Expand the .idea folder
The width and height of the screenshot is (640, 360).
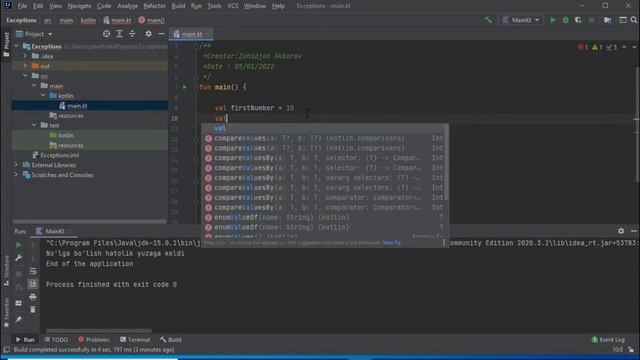click(25, 56)
